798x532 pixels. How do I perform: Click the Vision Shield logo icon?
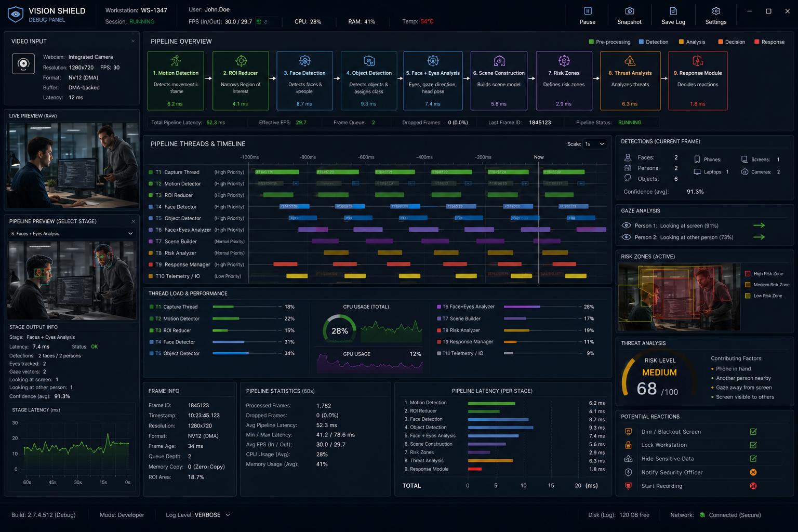tap(16, 14)
